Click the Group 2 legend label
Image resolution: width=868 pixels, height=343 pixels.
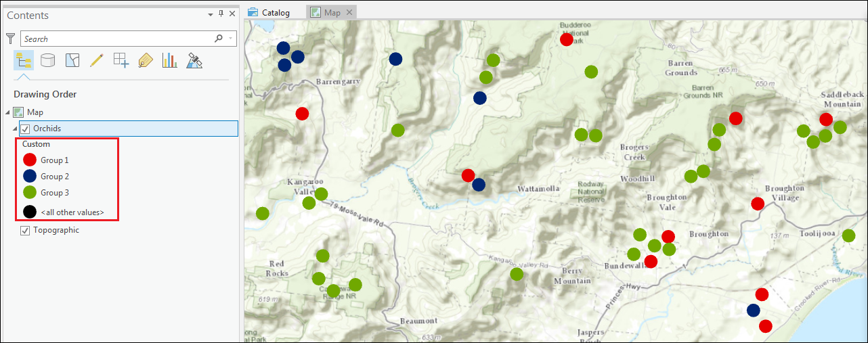[55, 177]
